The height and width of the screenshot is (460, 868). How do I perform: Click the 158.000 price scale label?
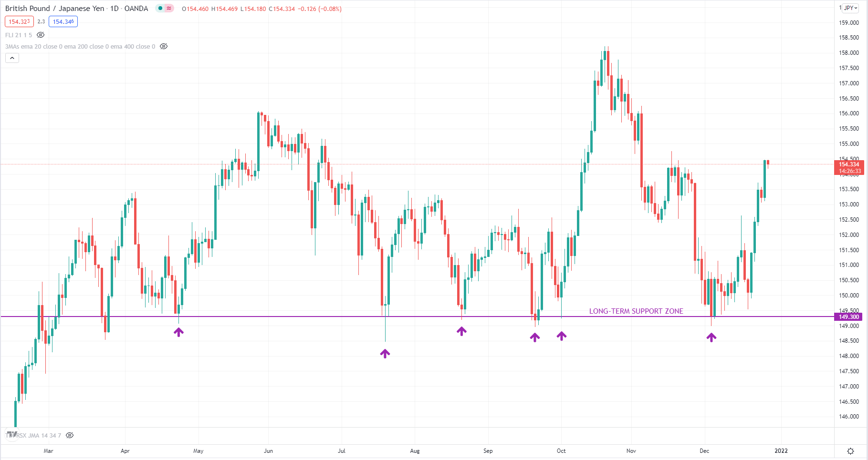(849, 53)
